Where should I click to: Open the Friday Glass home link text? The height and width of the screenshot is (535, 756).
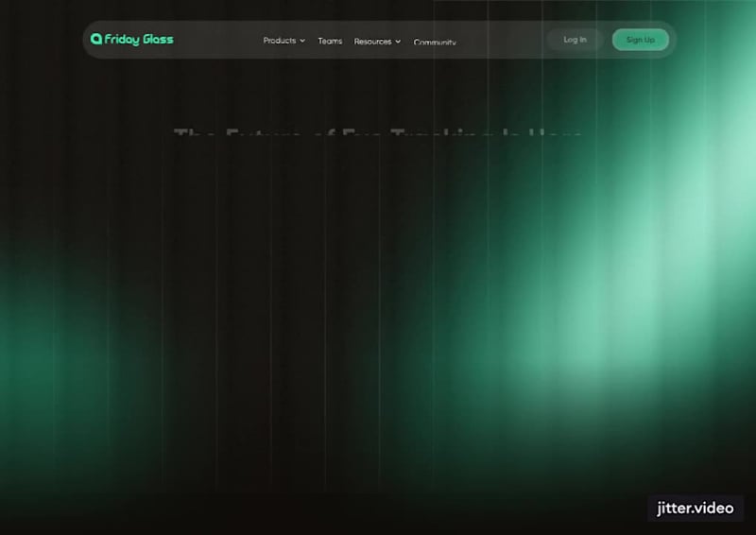[x=139, y=40]
